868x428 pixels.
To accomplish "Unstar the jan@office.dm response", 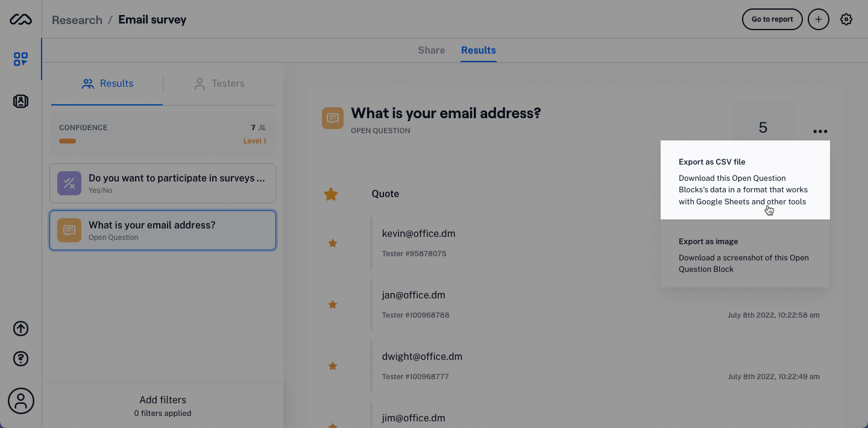I will [x=332, y=304].
